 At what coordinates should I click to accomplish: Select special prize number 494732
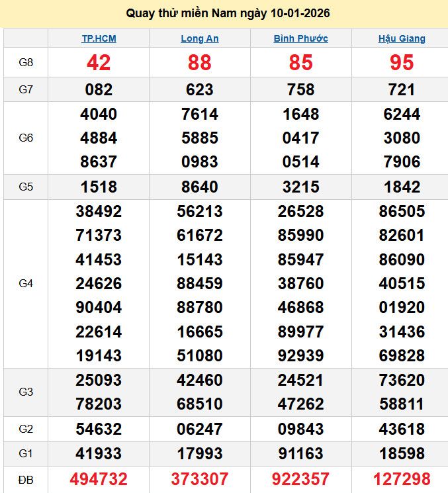(99, 479)
